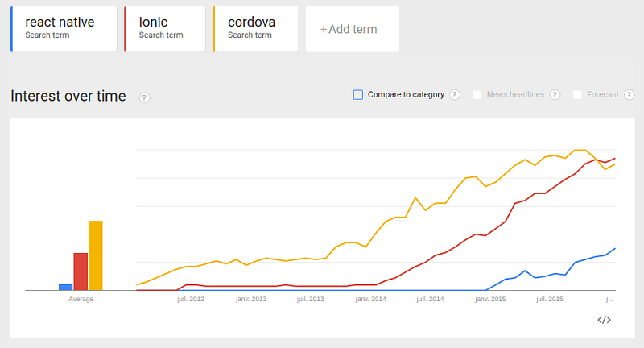Click the red ionic average bar

tap(80, 271)
